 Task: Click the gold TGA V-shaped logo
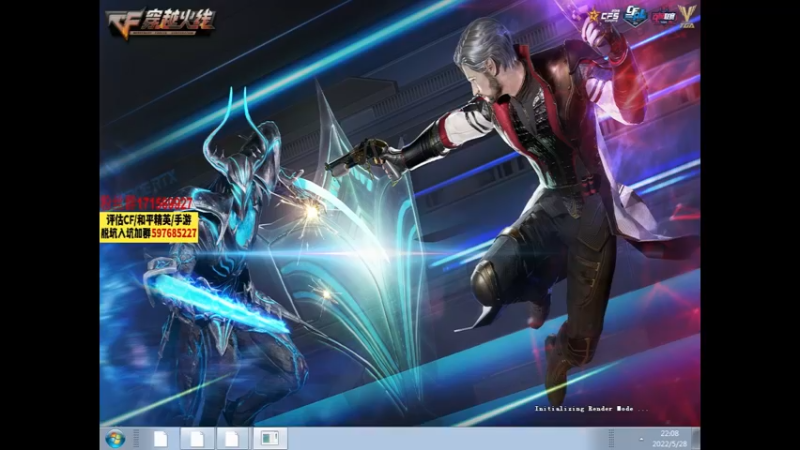click(x=687, y=17)
